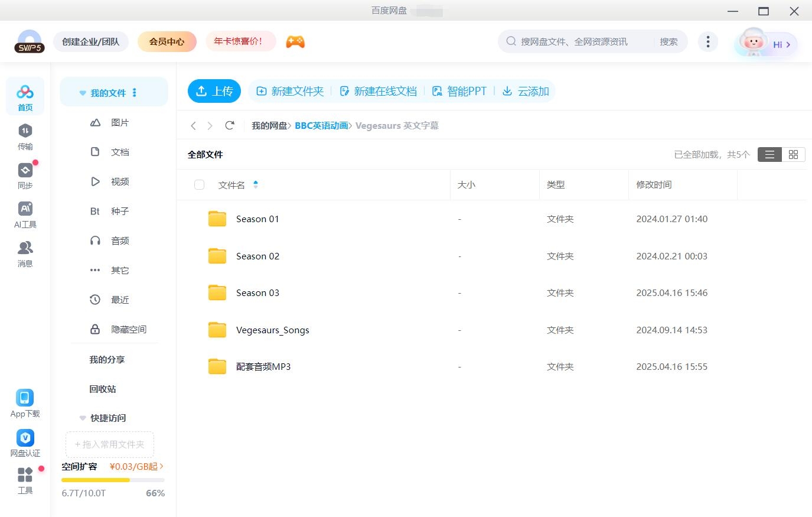Collapse the 快捷访问 section
Viewport: 812px width, 517px height.
click(x=82, y=418)
